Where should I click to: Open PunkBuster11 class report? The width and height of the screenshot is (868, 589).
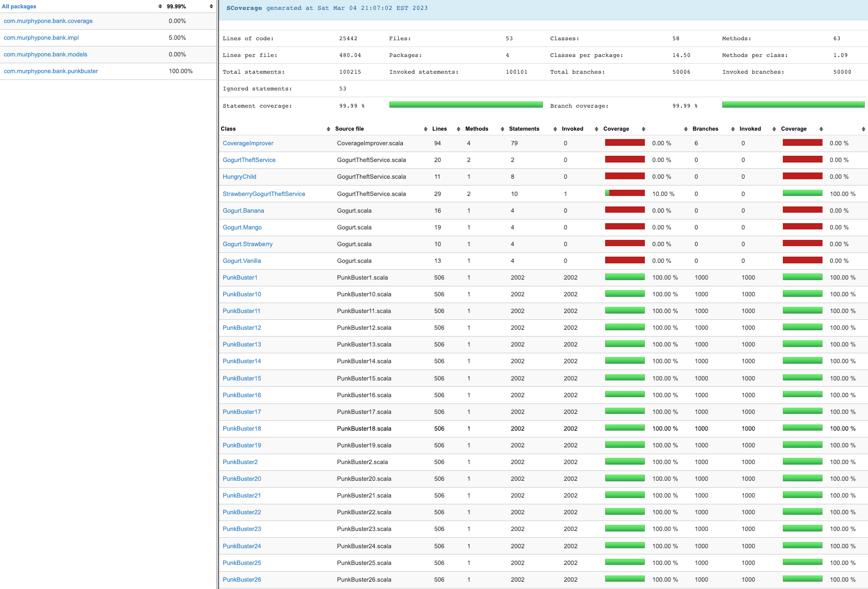pyautogui.click(x=241, y=311)
